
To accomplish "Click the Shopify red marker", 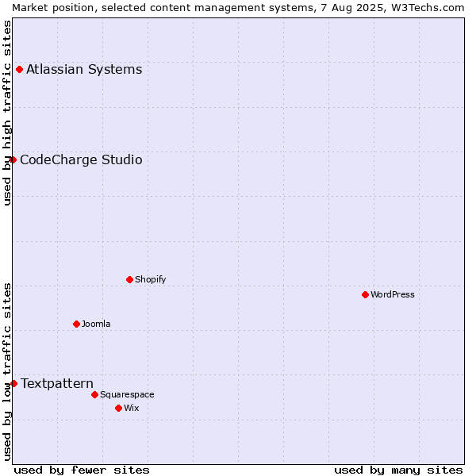I will click(129, 279).
